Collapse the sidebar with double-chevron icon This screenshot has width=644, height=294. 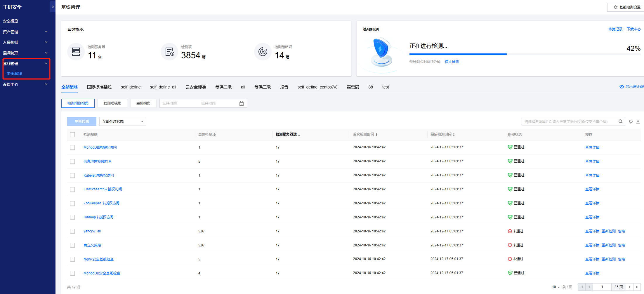click(53, 7)
